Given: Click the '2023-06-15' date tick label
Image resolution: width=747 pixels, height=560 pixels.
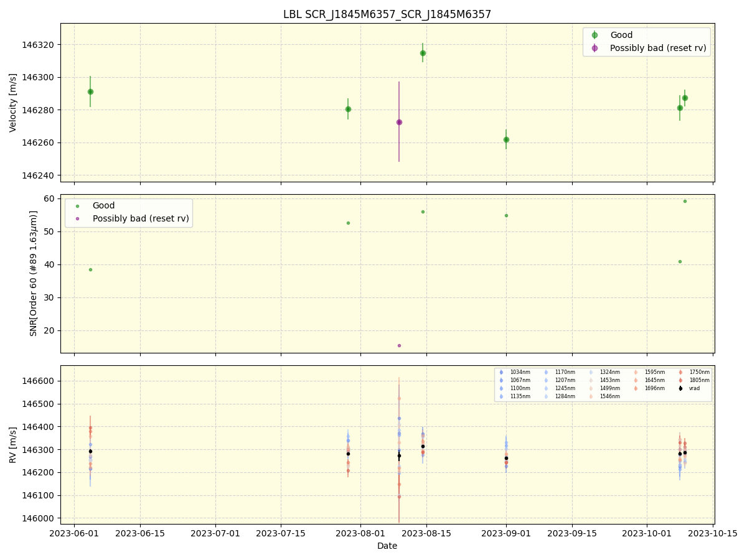Looking at the screenshot, I should 140,533.
